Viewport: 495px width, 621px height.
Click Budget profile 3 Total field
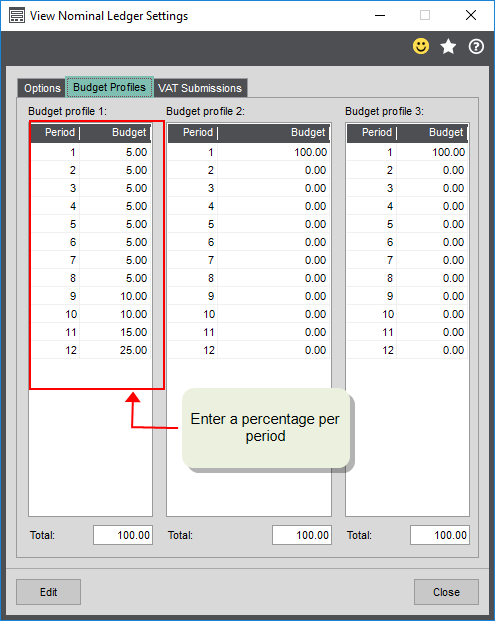click(x=440, y=535)
